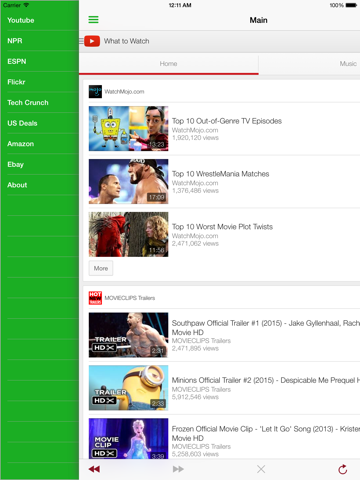Open the WatchMojo.com channel avatar
The image size is (360, 480).
tap(95, 92)
